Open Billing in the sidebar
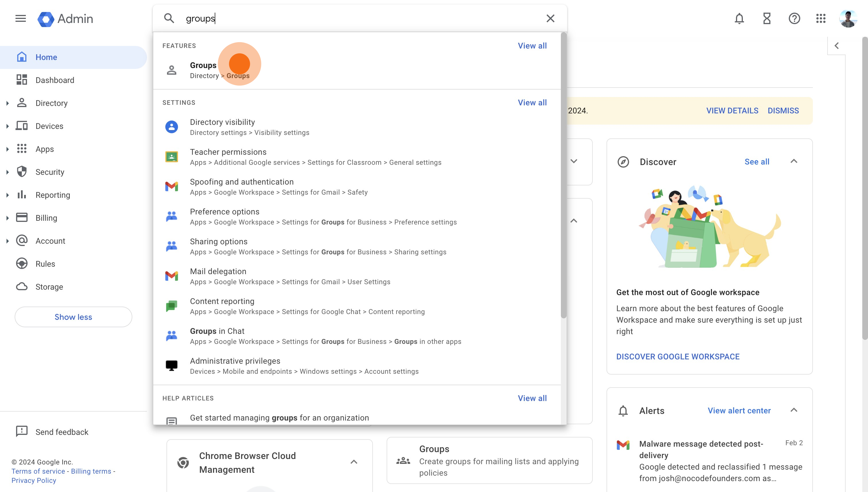The height and width of the screenshot is (492, 868). point(46,218)
